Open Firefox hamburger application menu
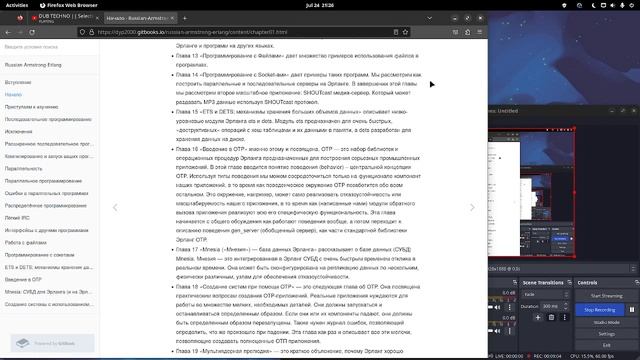 point(480,32)
